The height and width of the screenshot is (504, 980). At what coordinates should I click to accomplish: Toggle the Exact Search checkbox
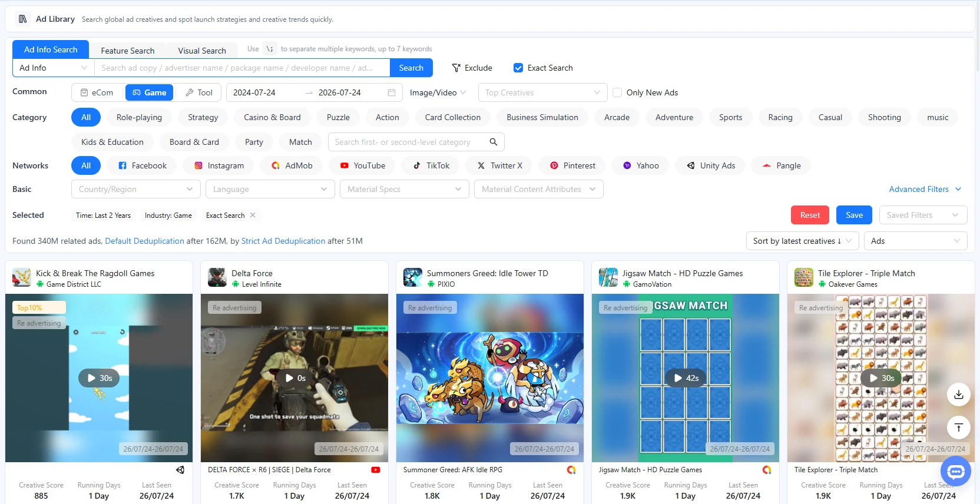click(518, 68)
